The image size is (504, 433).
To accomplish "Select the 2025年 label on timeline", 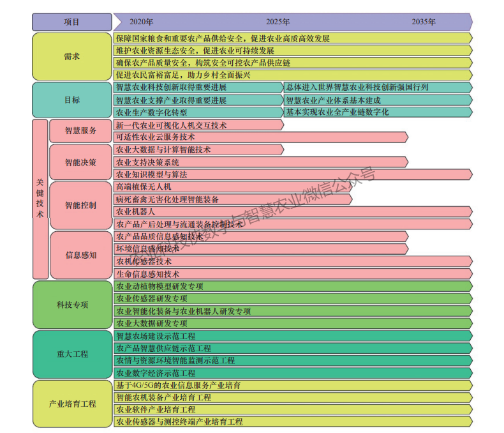I will (278, 22).
